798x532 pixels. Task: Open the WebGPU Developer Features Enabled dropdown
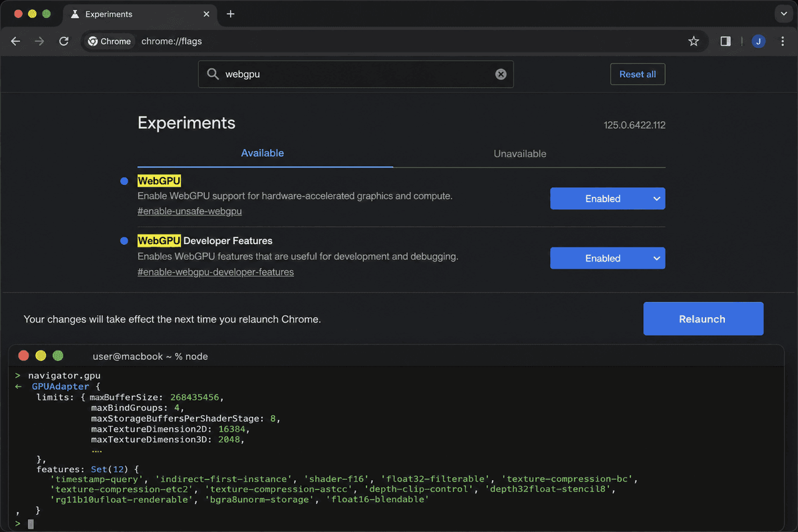pos(608,259)
